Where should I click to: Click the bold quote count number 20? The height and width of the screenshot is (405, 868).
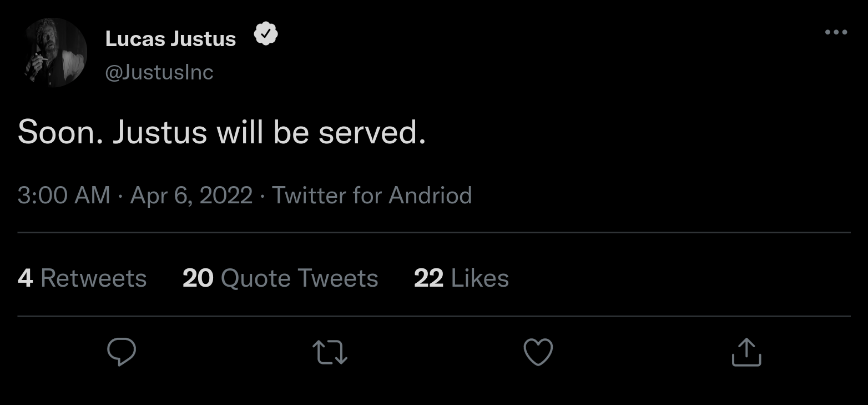click(x=198, y=278)
